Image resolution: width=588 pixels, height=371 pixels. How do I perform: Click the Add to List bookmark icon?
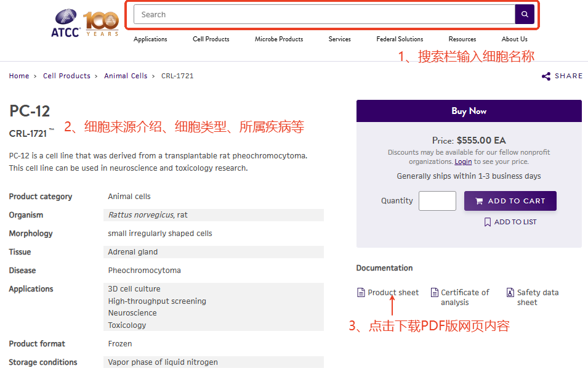pos(488,222)
